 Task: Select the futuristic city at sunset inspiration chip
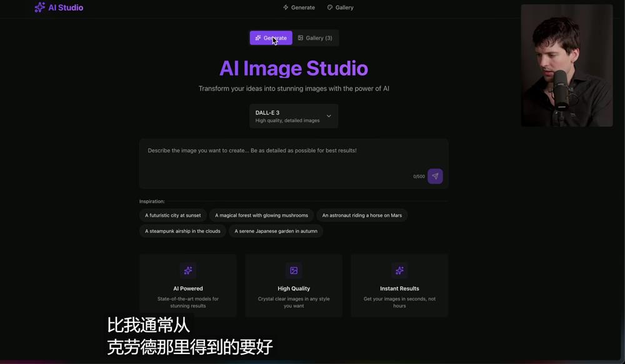click(x=173, y=215)
